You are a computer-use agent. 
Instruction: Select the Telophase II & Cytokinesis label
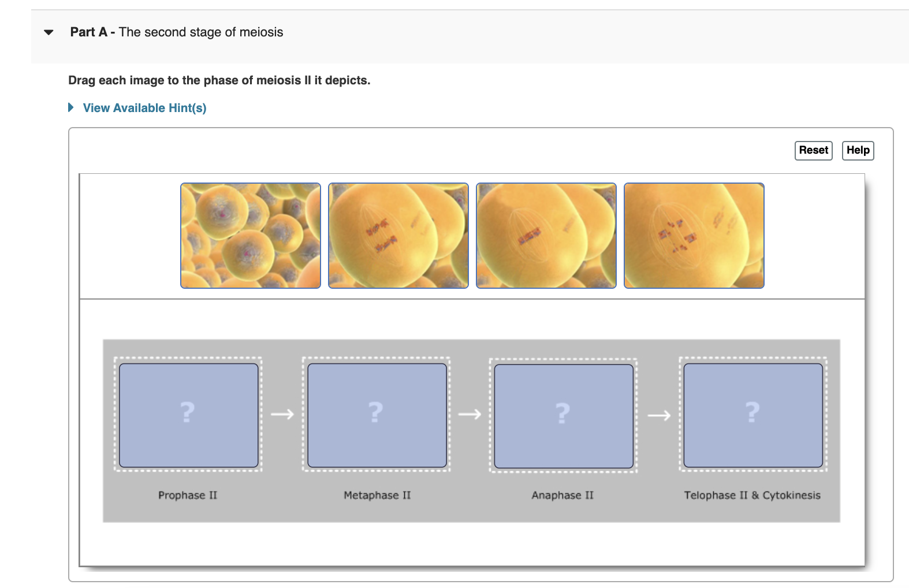click(x=752, y=495)
